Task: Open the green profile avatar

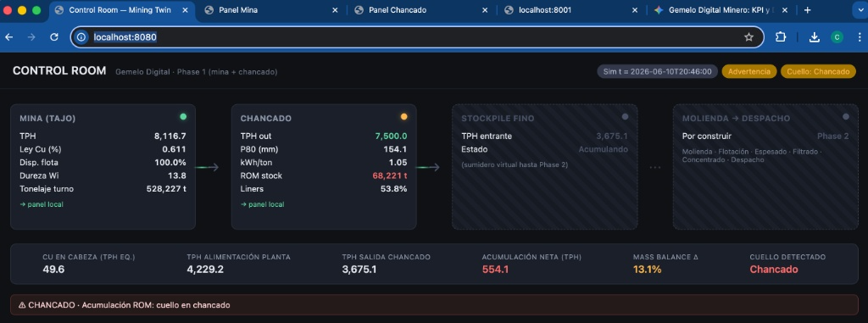Action: [837, 37]
